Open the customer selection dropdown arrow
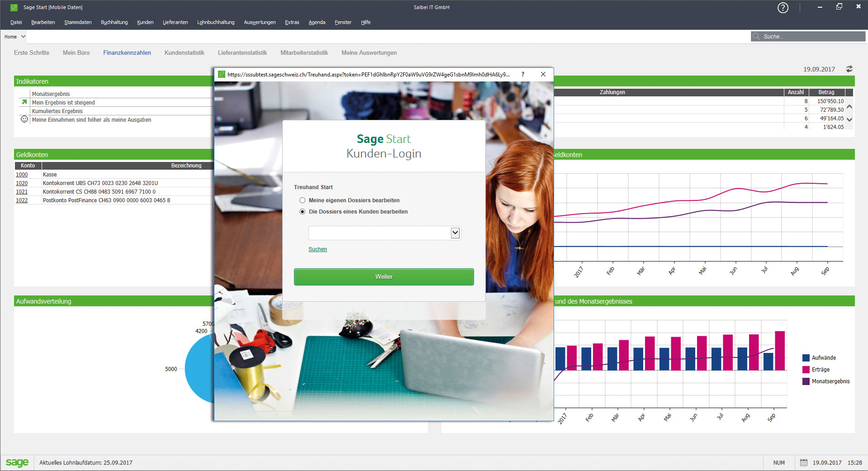The width and height of the screenshot is (868, 471). click(455, 233)
